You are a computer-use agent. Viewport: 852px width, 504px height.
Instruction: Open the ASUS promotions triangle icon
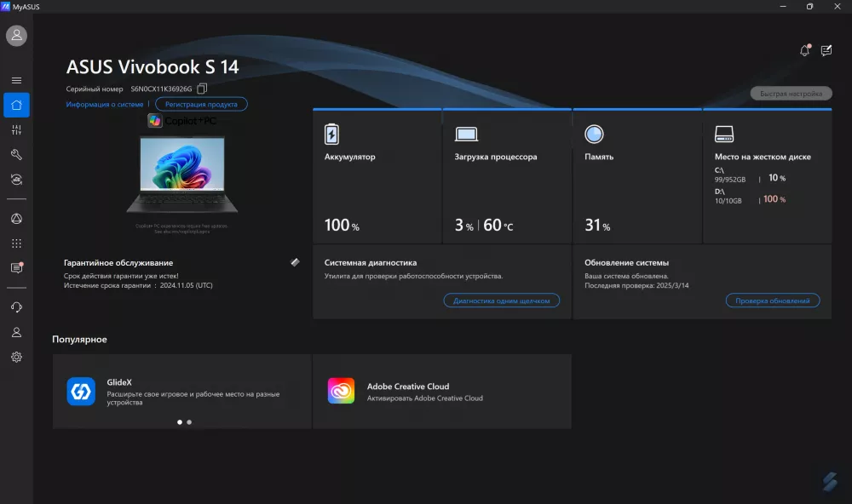pos(16,220)
